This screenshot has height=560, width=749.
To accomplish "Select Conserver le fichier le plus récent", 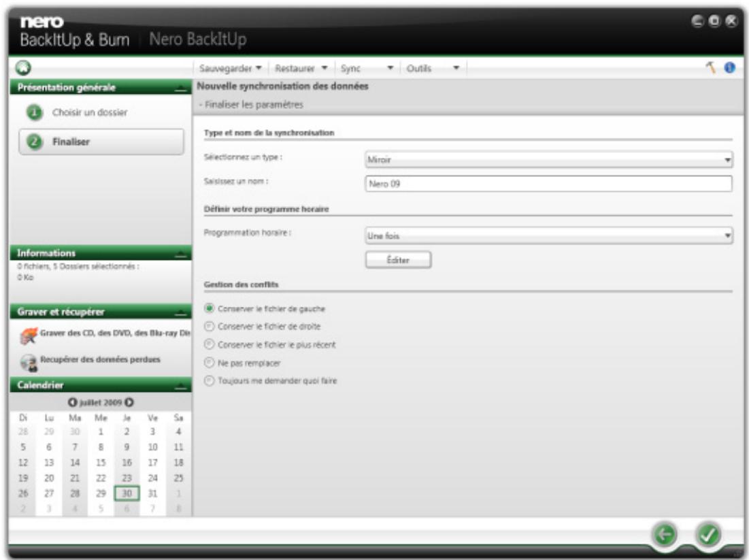I will tap(210, 344).
